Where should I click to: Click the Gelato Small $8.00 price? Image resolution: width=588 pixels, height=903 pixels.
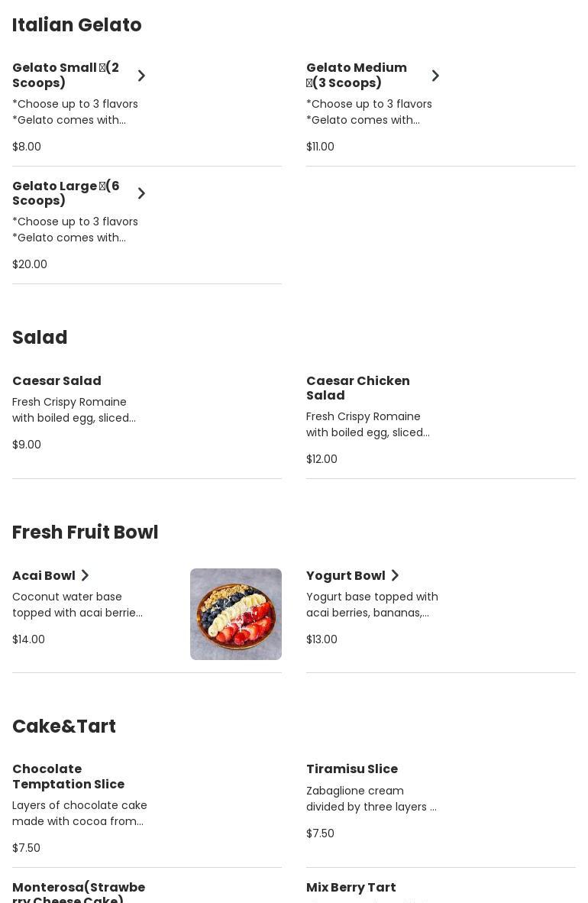[27, 147]
